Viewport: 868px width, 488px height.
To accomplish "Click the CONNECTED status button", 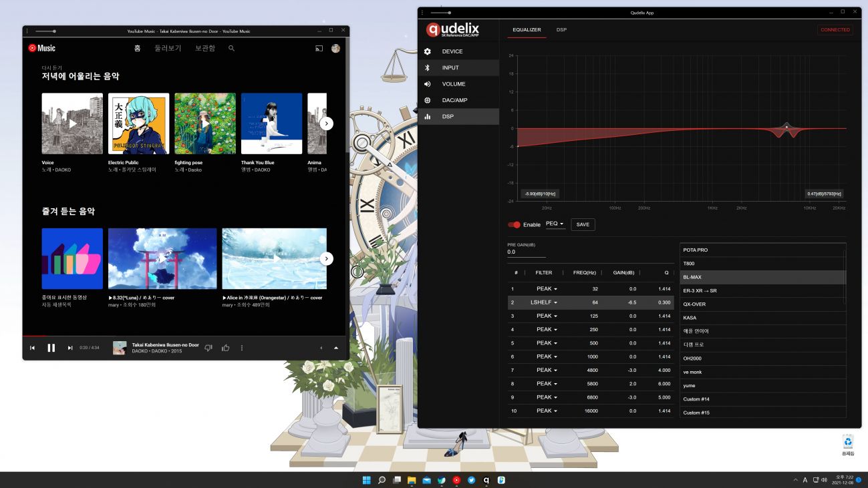I will point(835,29).
